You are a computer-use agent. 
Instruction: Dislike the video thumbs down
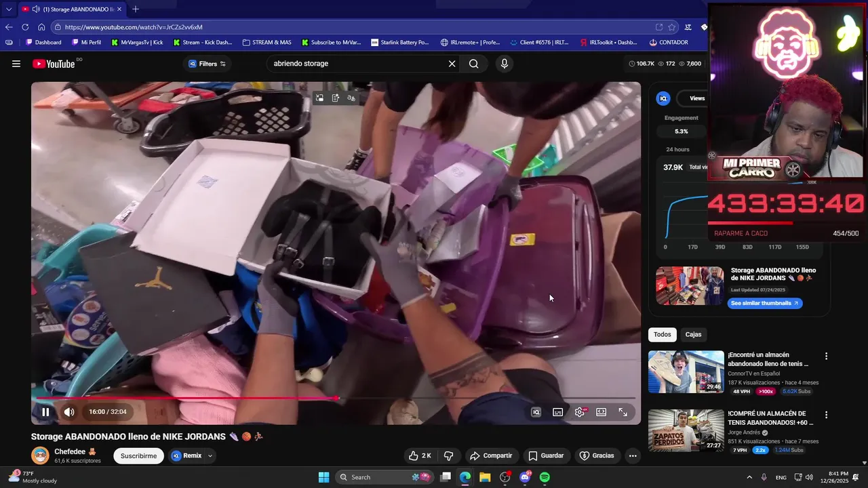point(448,455)
